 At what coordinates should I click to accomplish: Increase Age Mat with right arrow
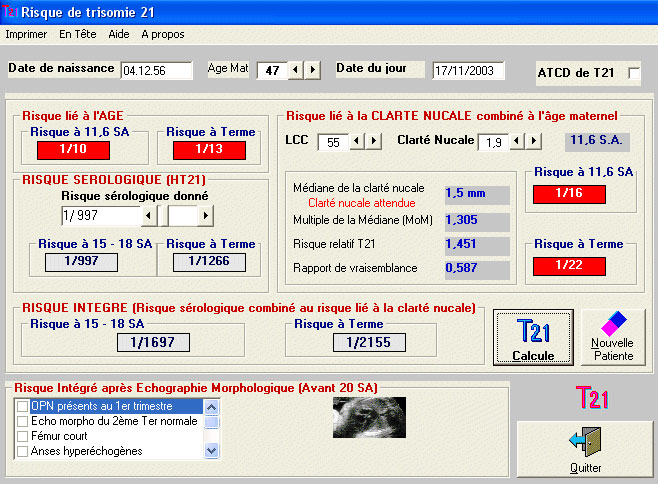pyautogui.click(x=313, y=70)
